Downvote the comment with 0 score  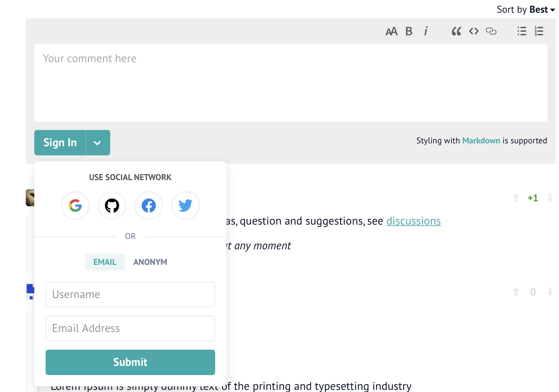point(550,292)
